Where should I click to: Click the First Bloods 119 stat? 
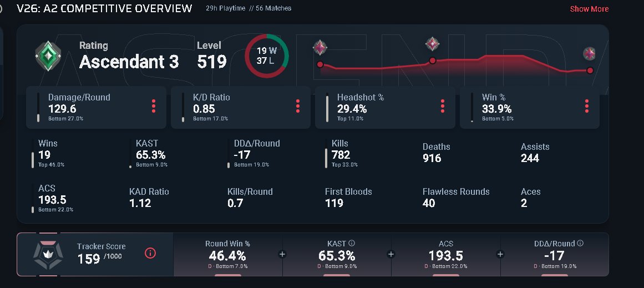click(x=348, y=198)
